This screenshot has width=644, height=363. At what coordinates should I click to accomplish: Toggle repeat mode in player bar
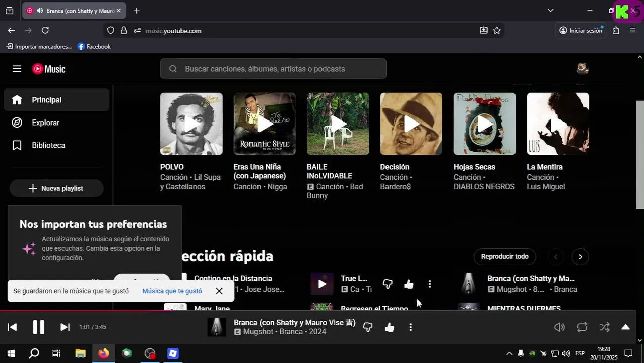[582, 327]
